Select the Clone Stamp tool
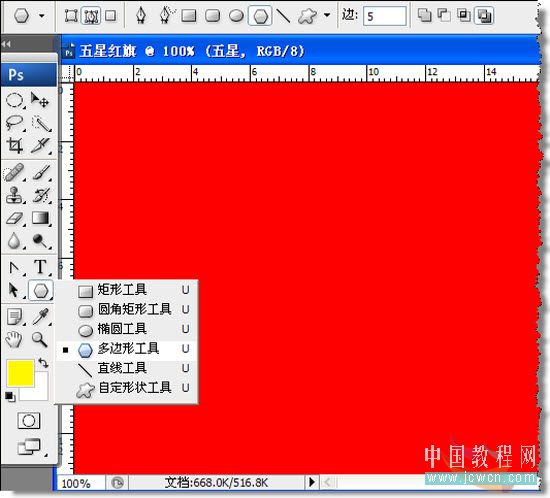This screenshot has width=550, height=498. point(15,195)
